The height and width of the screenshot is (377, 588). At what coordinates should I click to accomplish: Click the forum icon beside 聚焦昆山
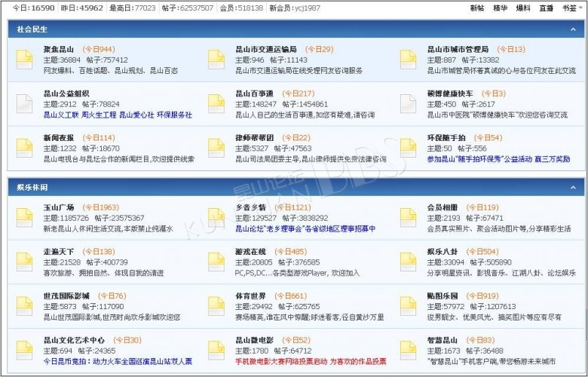[25, 59]
